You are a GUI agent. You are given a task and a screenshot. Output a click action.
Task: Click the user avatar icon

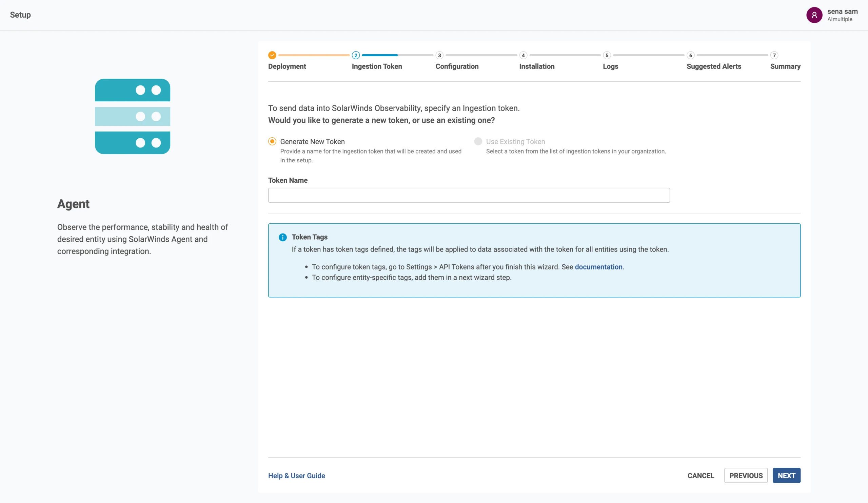[x=814, y=15]
